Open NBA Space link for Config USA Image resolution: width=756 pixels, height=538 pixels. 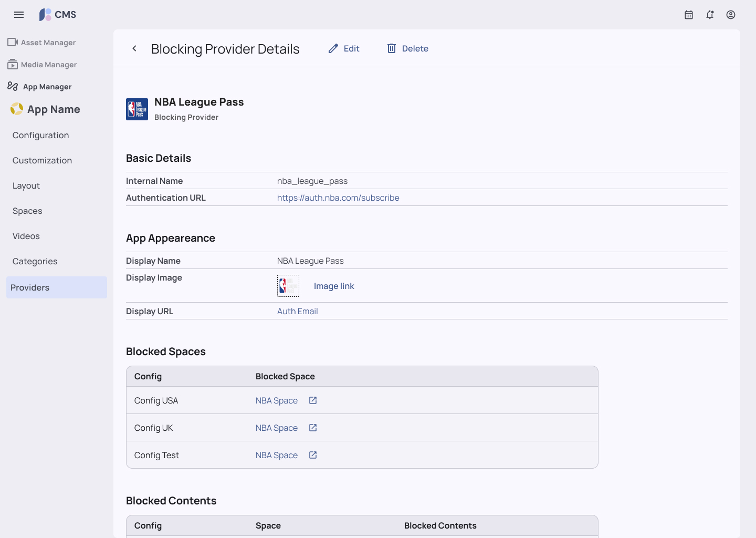(x=277, y=400)
